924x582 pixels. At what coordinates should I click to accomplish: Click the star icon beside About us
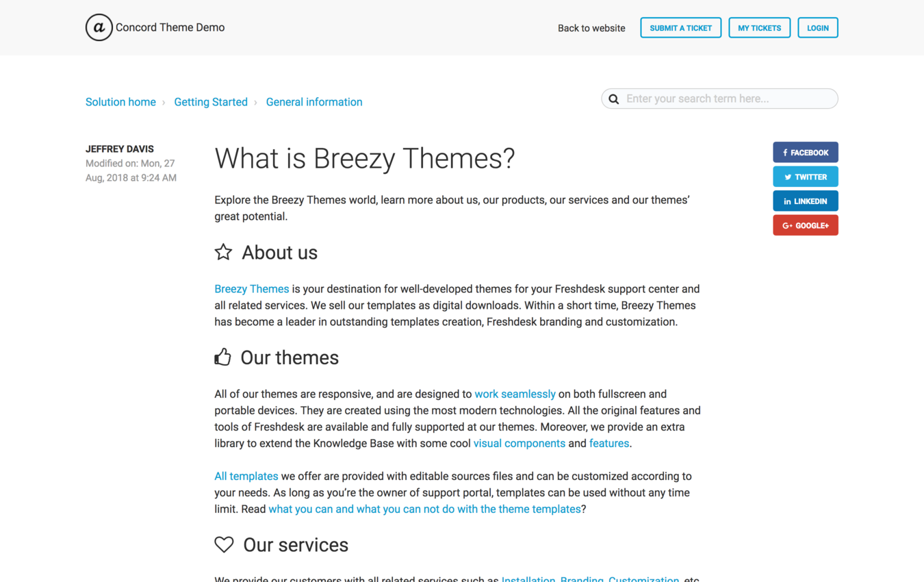[x=223, y=252]
